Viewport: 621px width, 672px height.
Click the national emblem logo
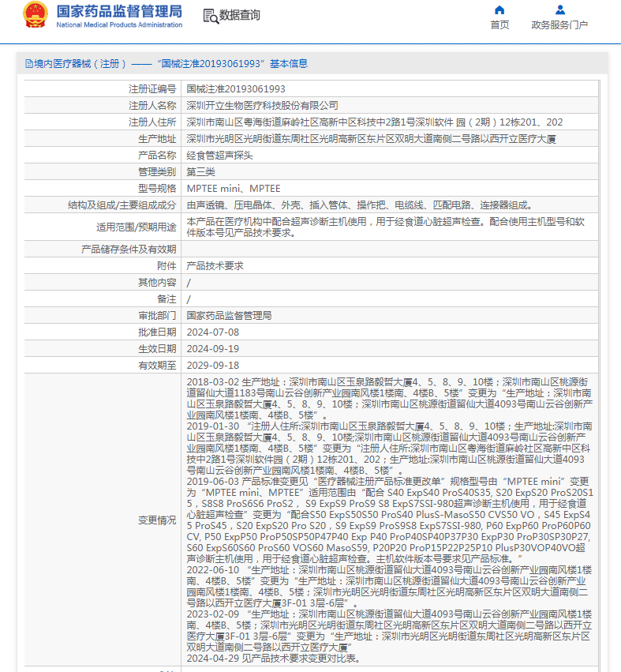(36, 15)
